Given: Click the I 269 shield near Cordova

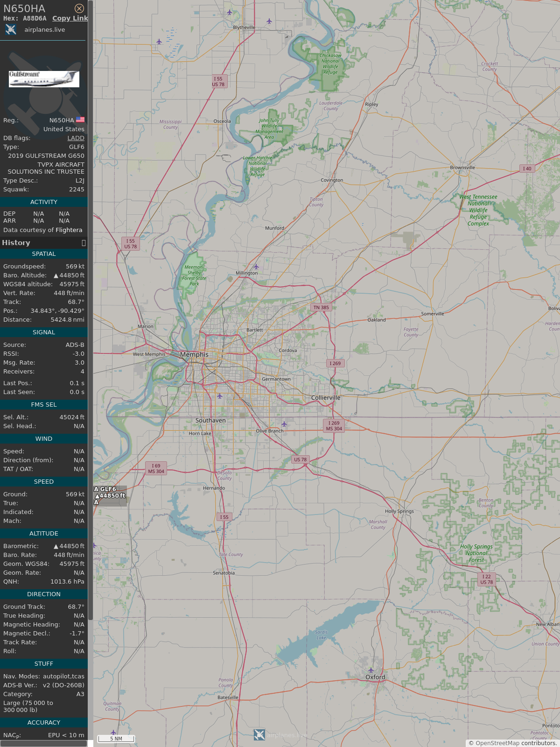Looking at the screenshot, I should click(335, 363).
